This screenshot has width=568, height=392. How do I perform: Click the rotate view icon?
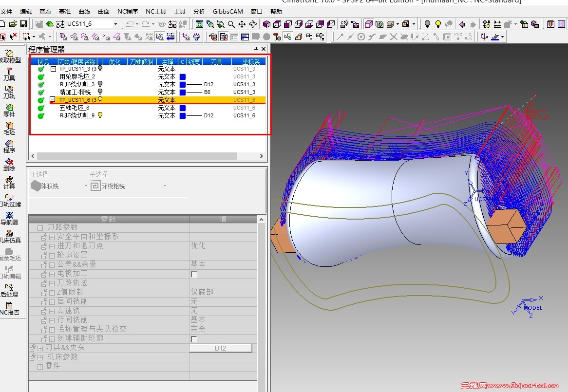click(x=252, y=24)
